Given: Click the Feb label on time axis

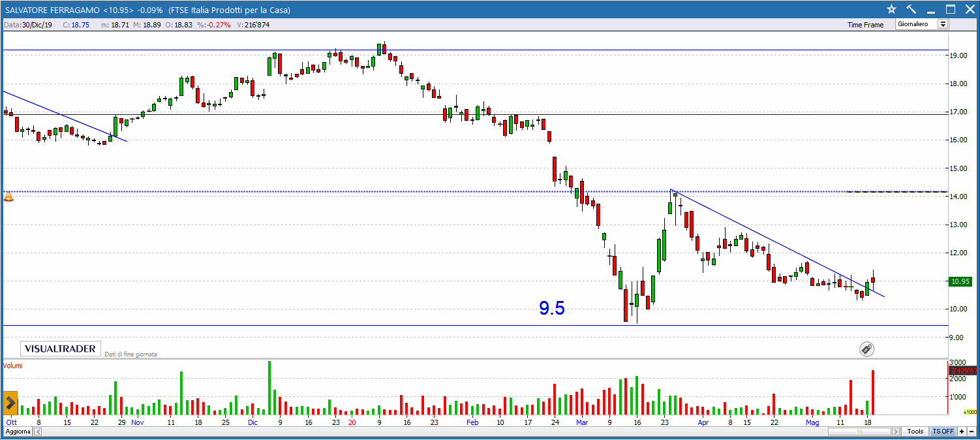Looking at the screenshot, I should pyautogui.click(x=472, y=422).
